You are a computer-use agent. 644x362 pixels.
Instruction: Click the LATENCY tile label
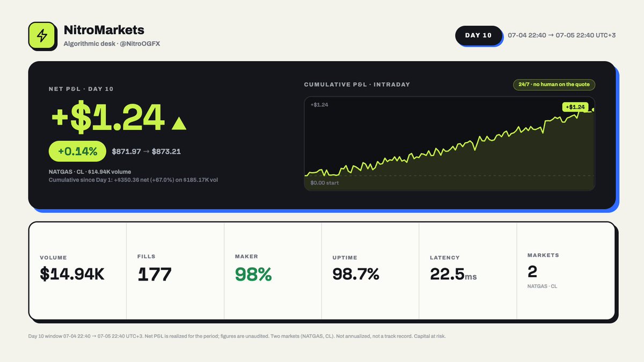coord(445,258)
